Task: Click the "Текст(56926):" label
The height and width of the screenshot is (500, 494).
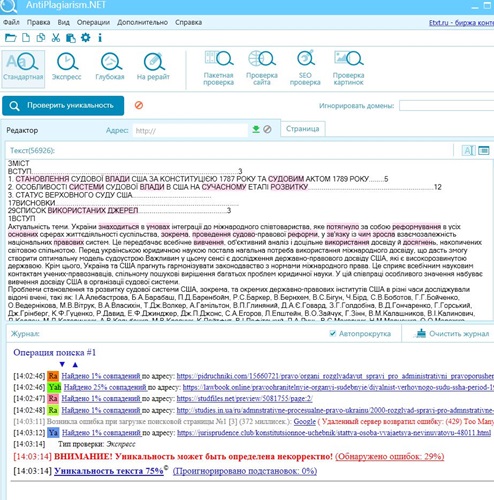Action: coord(32,151)
